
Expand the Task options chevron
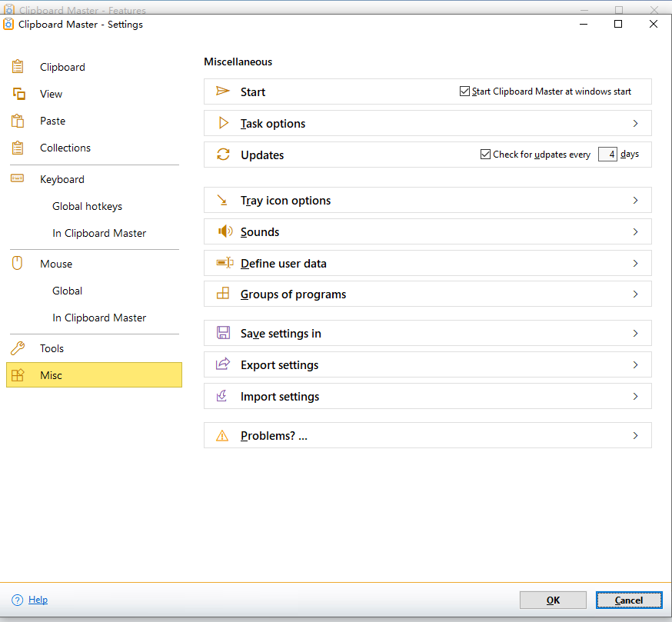(636, 124)
